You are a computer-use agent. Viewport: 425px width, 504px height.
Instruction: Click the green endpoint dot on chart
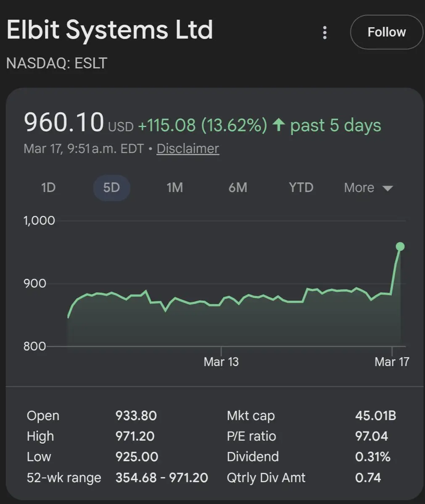click(x=400, y=247)
